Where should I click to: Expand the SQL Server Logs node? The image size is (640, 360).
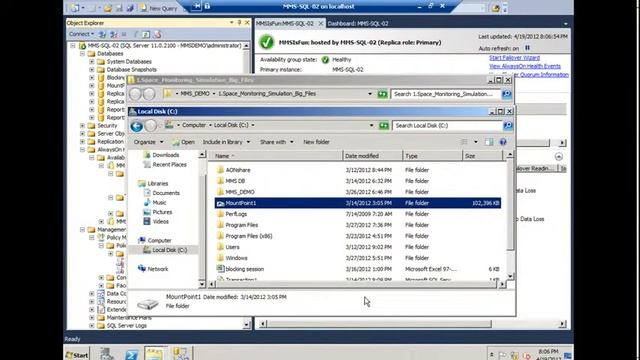coord(91,326)
